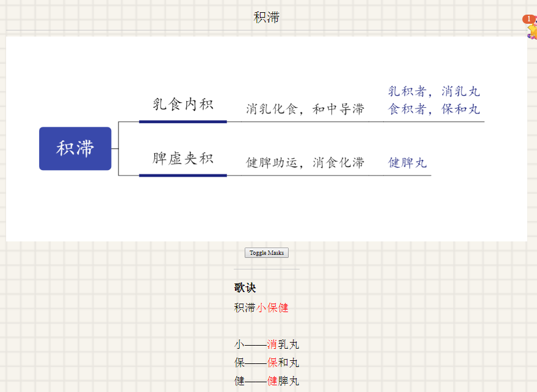537x392 pixels.
Task: Click the line 保——保和丸
Action: coord(267,363)
